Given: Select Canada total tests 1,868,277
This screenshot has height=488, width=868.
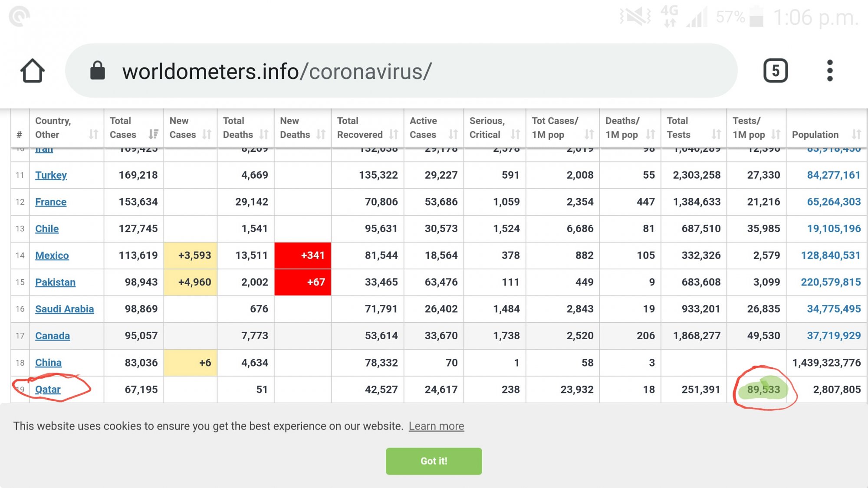Looking at the screenshot, I should click(697, 336).
